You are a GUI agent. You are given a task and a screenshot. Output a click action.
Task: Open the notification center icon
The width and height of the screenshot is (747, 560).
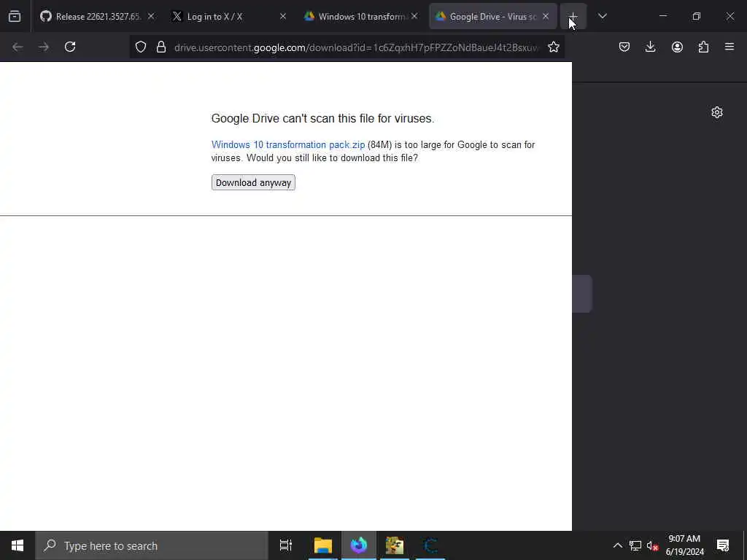coord(723,545)
